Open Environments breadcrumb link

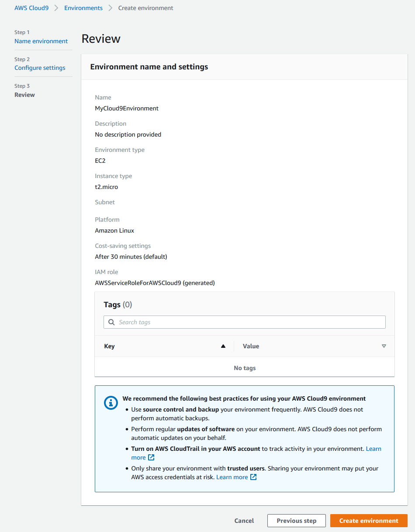[x=83, y=8]
